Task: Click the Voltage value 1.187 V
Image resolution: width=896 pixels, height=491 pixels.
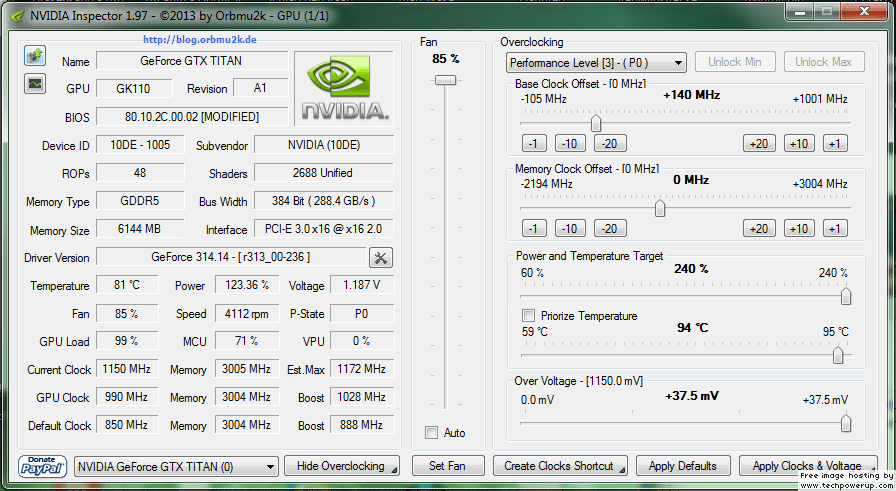Action: pyautogui.click(x=362, y=285)
